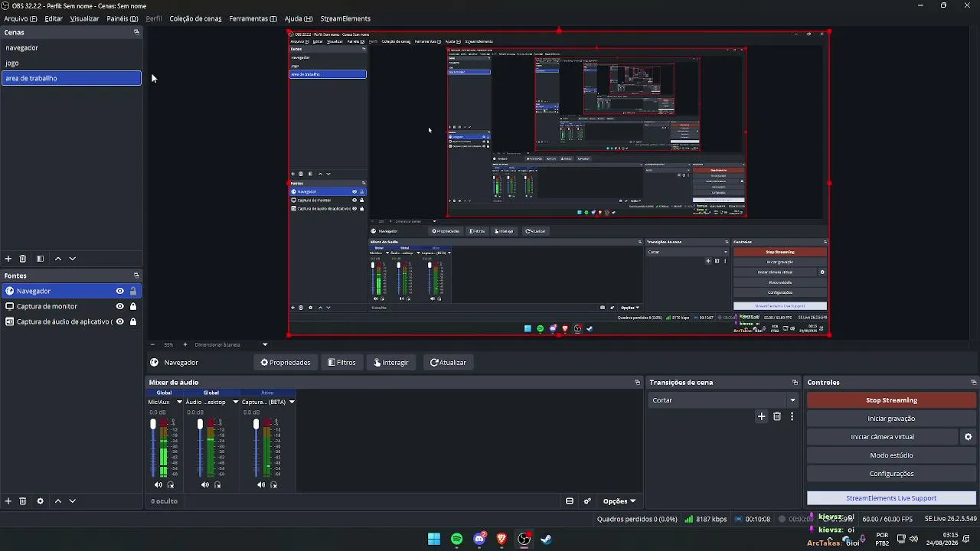Lock the Navegador source
The height and width of the screenshot is (551, 980).
[x=133, y=291]
